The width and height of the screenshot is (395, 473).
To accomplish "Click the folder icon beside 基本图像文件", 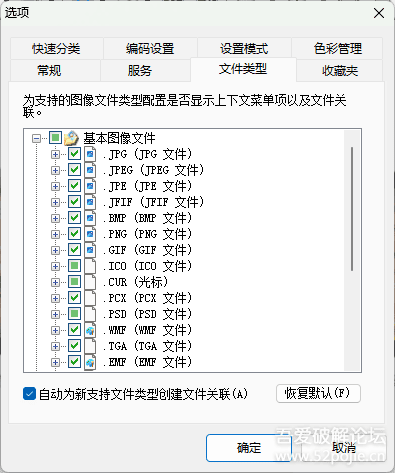I will (x=71, y=138).
